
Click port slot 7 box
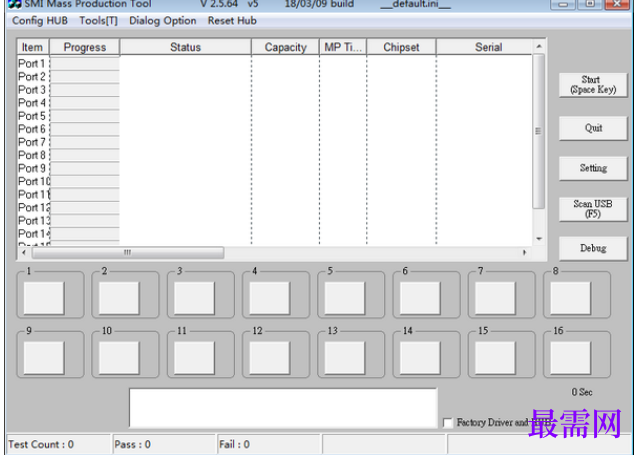coord(495,298)
